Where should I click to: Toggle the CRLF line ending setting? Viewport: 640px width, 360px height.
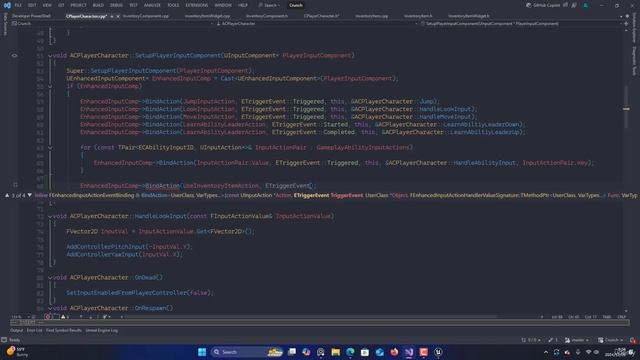(622, 317)
